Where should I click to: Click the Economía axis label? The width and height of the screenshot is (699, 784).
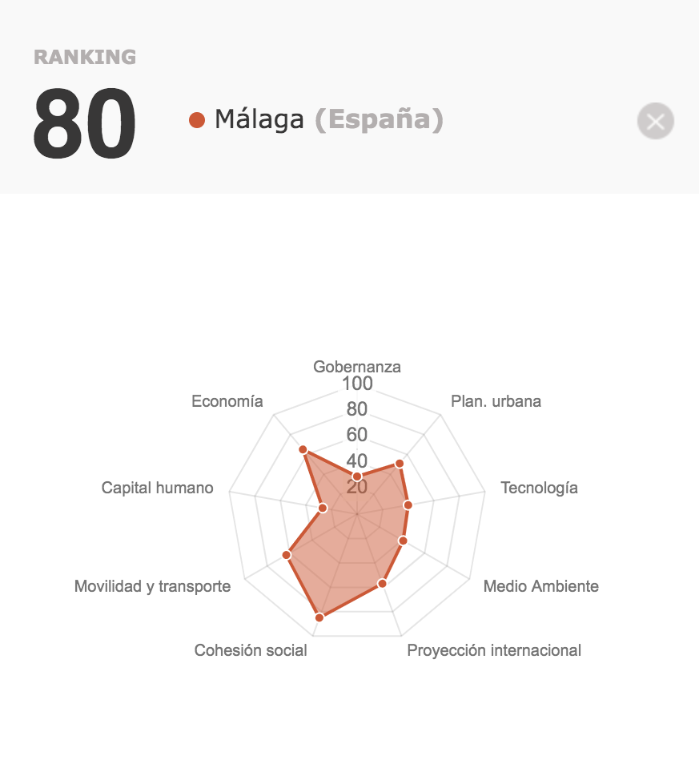click(227, 401)
